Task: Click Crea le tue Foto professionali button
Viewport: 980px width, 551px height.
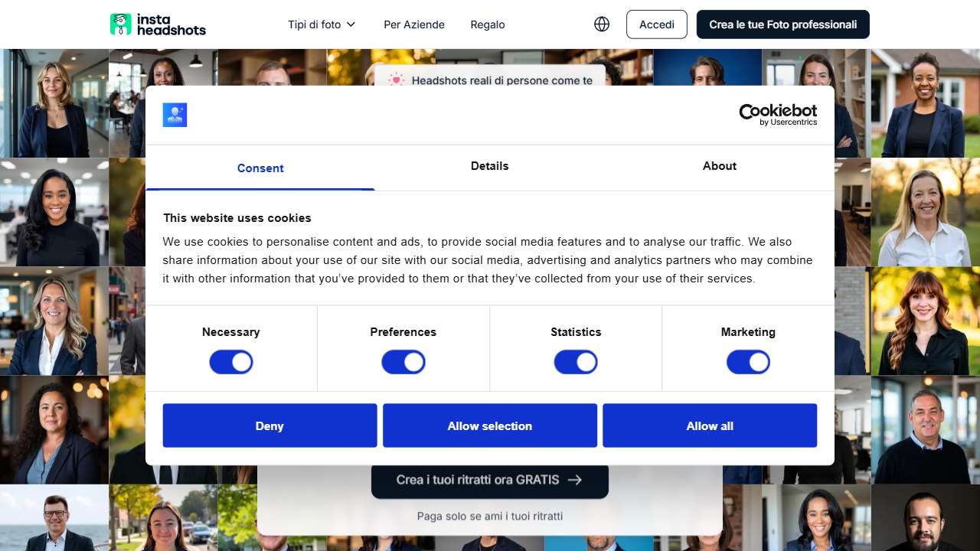Action: [x=782, y=24]
